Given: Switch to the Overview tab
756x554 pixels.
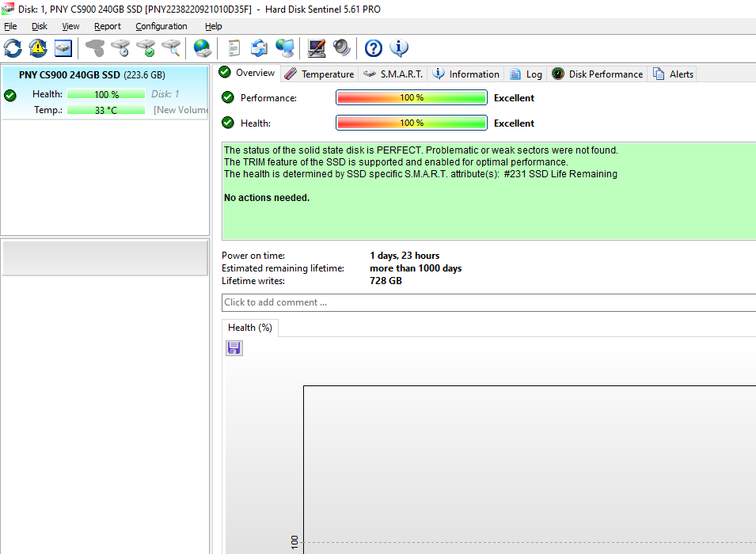Looking at the screenshot, I should [247, 73].
